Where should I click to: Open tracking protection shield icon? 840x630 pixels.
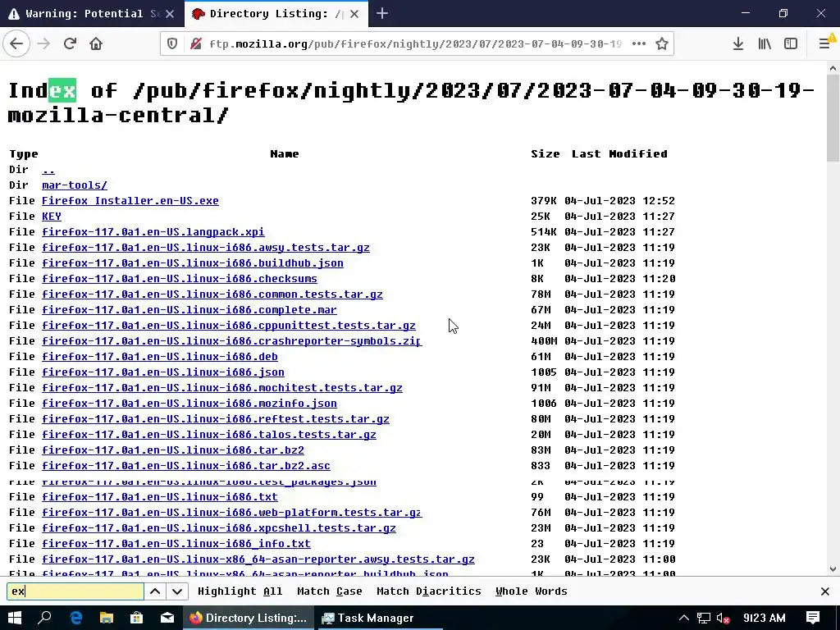[172, 43]
